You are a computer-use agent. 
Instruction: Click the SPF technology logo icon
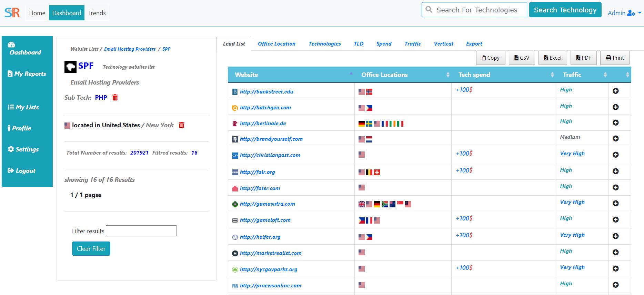(70, 67)
